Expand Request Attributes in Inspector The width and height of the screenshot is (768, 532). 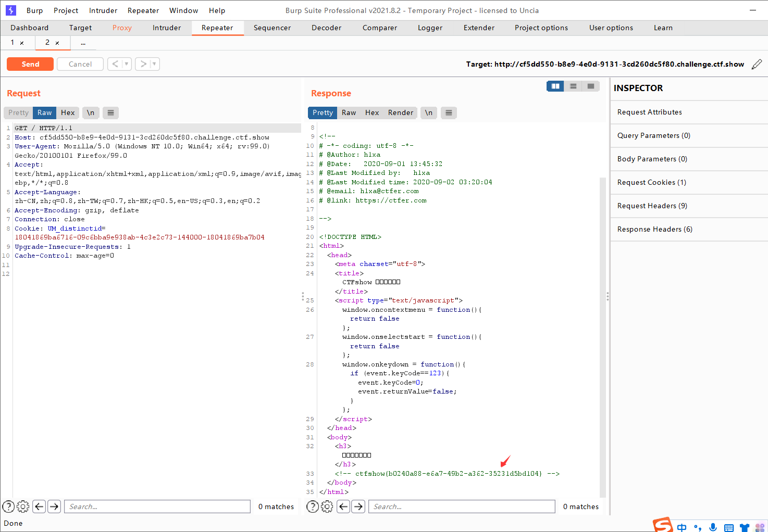pyautogui.click(x=689, y=112)
